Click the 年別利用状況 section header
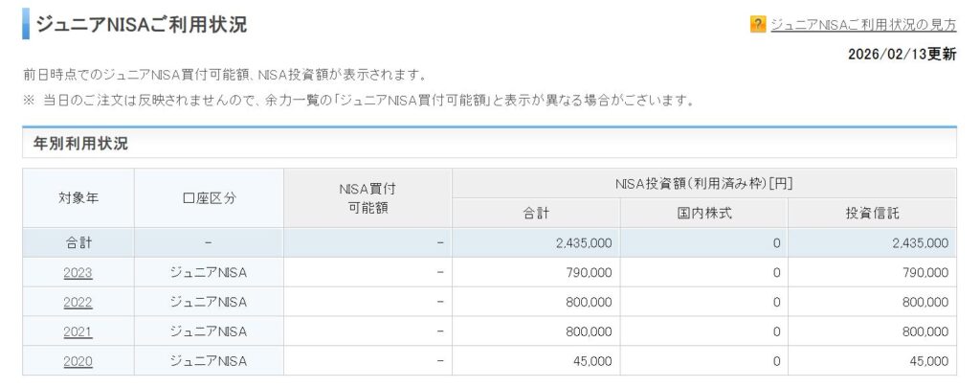980x388 pixels. point(80,144)
